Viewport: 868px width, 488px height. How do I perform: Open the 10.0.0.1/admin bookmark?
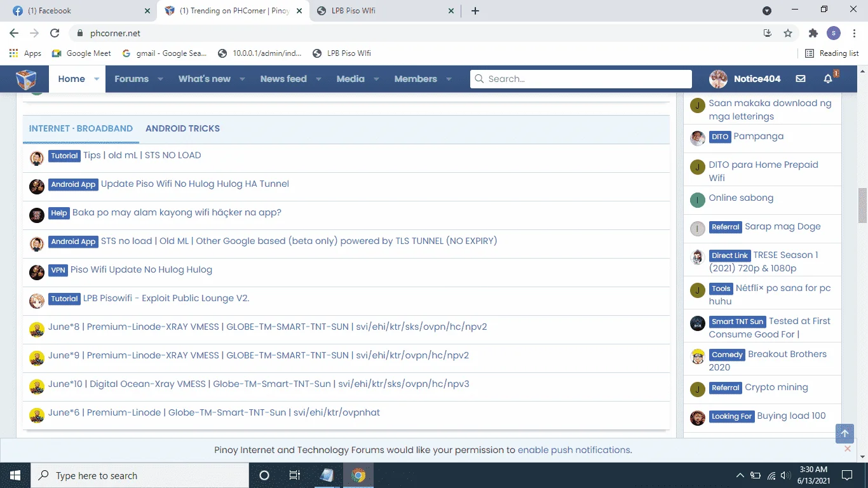(x=259, y=53)
